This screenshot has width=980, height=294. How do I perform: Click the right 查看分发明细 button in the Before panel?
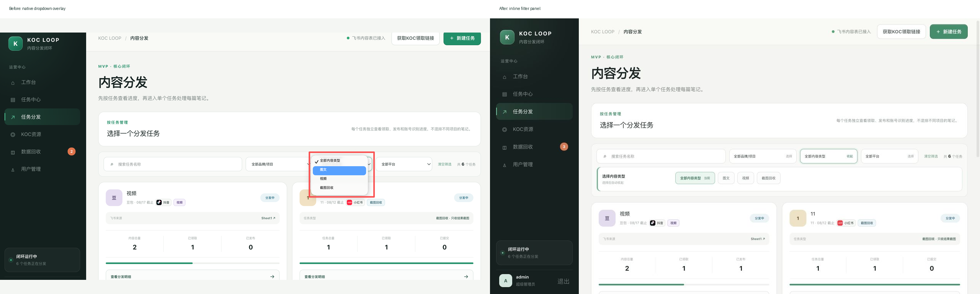386,275
